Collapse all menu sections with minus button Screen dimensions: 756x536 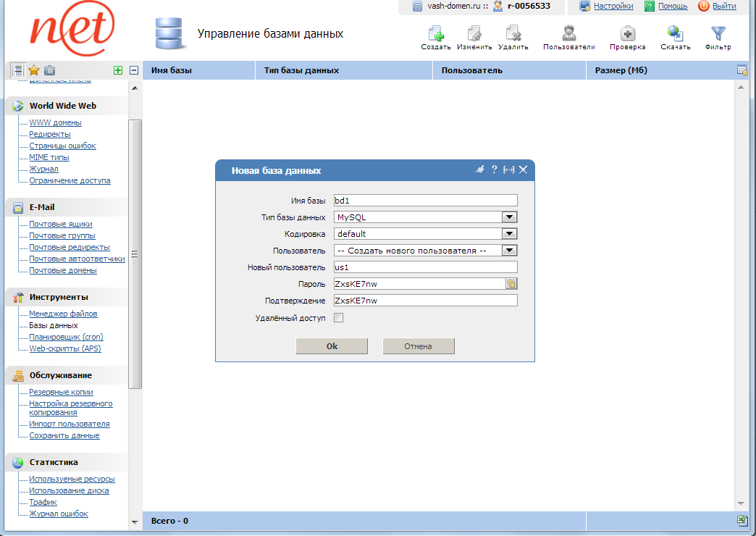(134, 70)
